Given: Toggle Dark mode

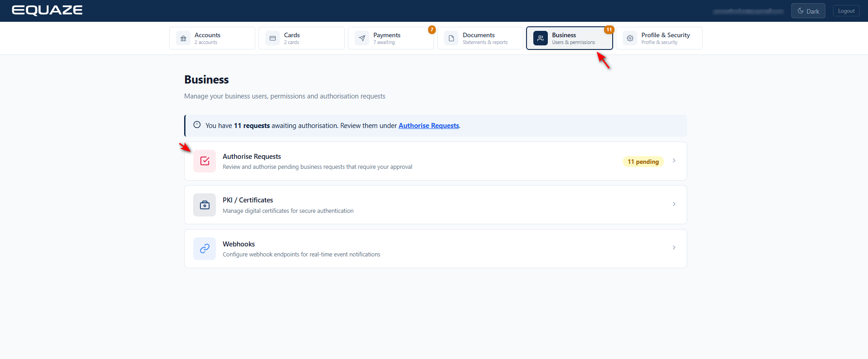Looking at the screenshot, I should click(x=808, y=11).
